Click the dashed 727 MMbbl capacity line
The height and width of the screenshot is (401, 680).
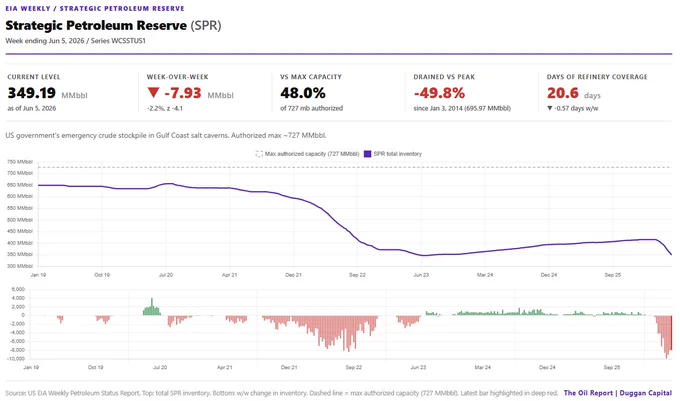click(355, 167)
